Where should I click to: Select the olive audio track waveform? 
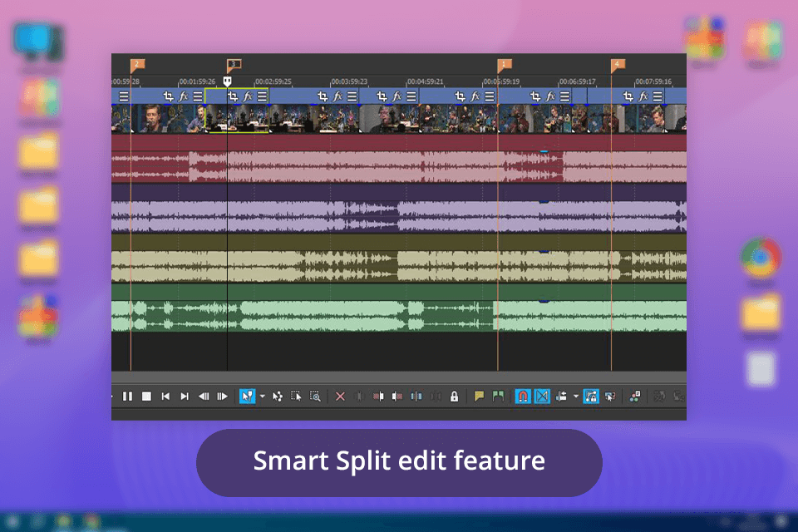399,266
